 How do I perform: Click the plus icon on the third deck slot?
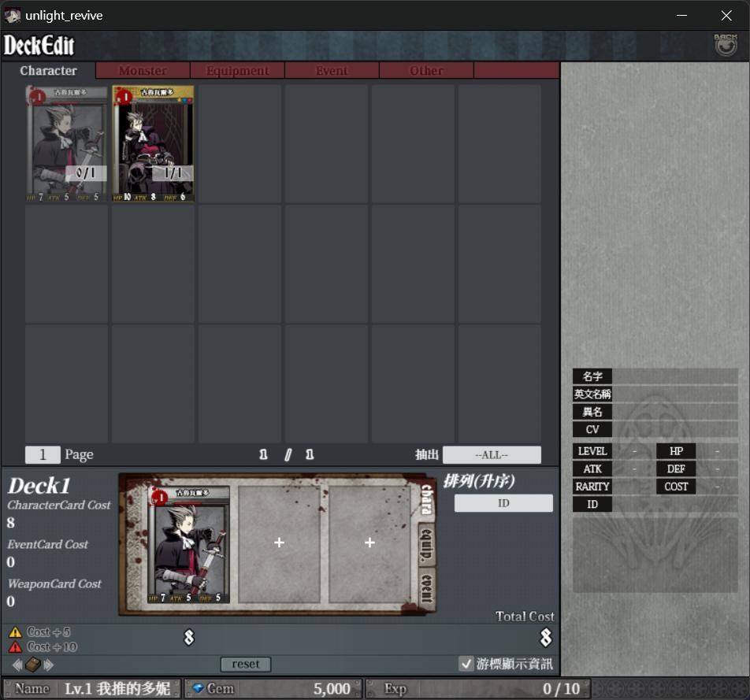coord(369,543)
